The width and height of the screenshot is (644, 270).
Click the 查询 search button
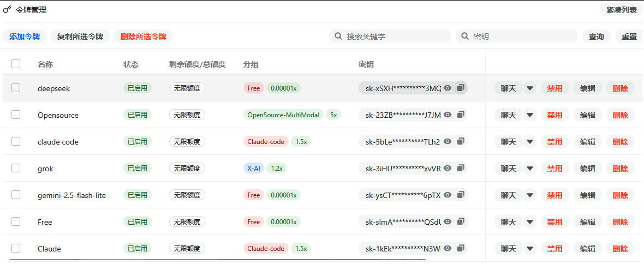[597, 36]
